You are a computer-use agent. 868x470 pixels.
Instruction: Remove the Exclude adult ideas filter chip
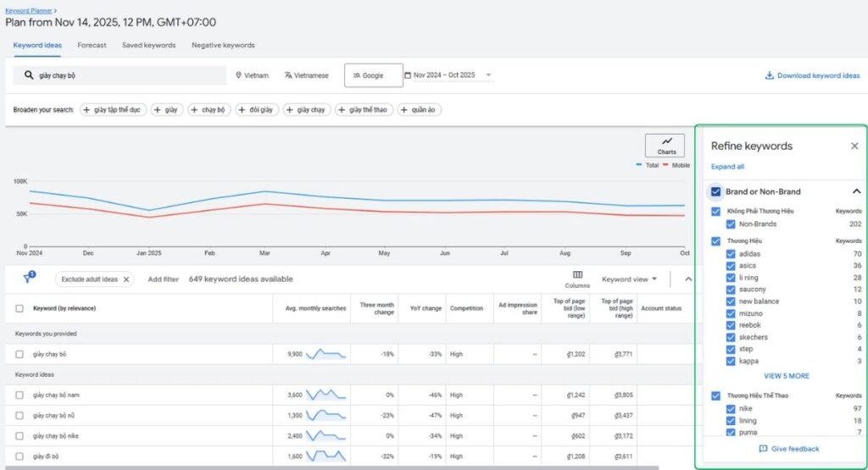tap(126, 279)
